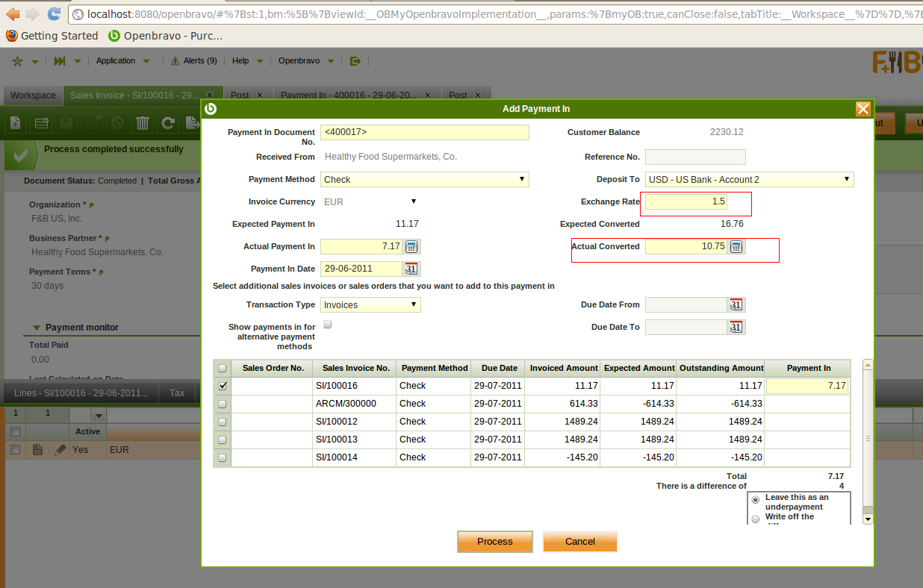Image resolution: width=923 pixels, height=588 pixels.
Task: Click the Reference No. input field
Action: coord(695,157)
